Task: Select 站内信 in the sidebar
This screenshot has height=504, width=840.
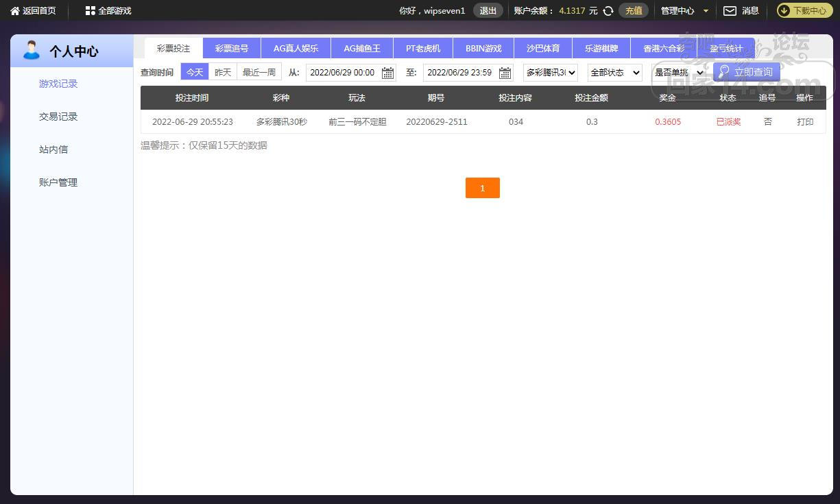Action: pyautogui.click(x=53, y=149)
